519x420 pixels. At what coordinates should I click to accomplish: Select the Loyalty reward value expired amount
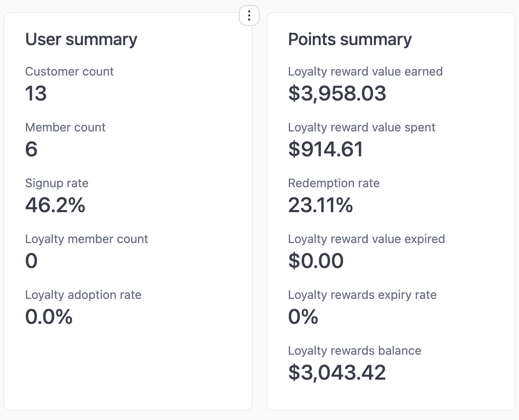[x=316, y=261]
